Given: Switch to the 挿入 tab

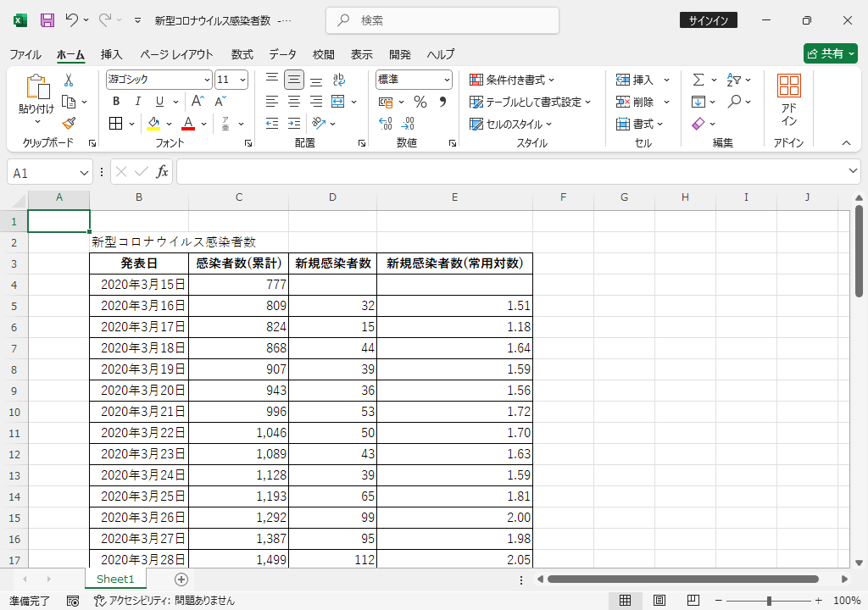Looking at the screenshot, I should tap(111, 54).
